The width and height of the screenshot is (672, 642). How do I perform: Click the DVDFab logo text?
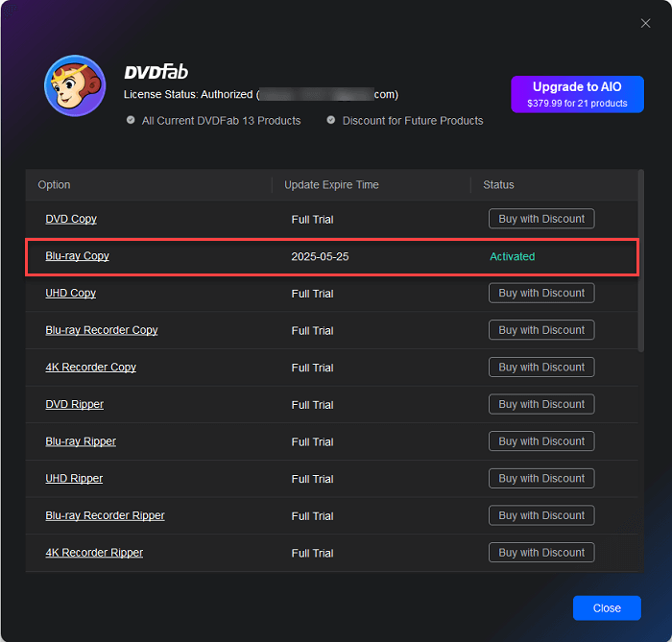[x=156, y=72]
